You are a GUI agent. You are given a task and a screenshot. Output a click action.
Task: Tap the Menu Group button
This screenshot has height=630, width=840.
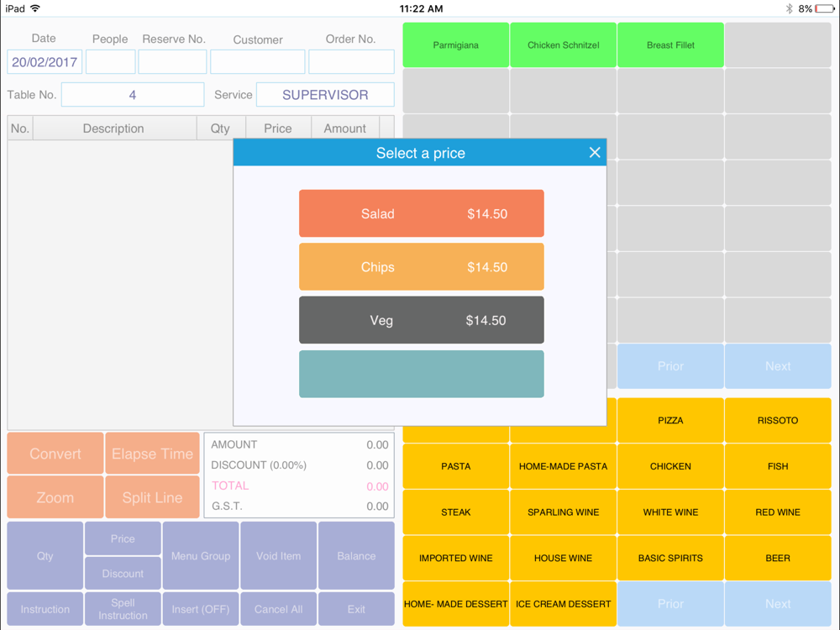[201, 556]
